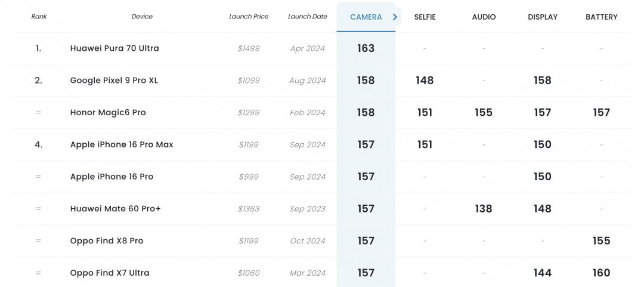Select the CAMERA tab
This screenshot has width=644, height=287.
tap(366, 17)
